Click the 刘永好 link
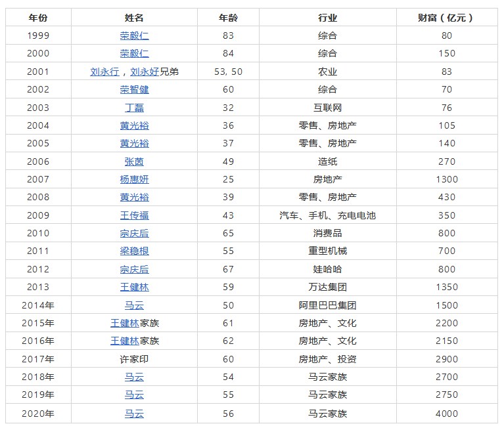The width and height of the screenshot is (504, 428). (145, 72)
